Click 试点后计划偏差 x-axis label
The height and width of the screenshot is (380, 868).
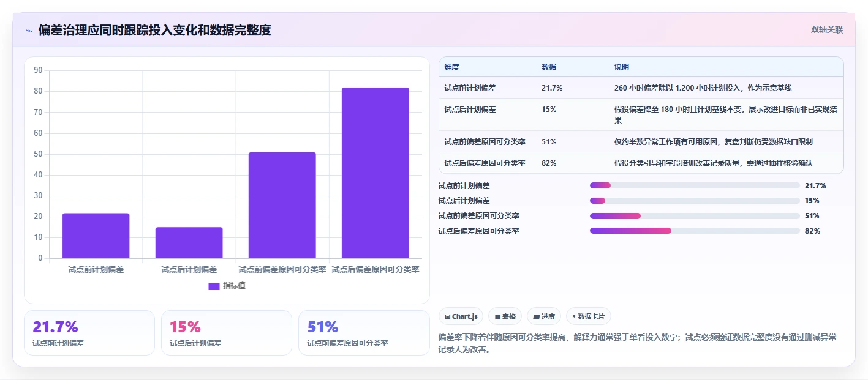(189, 269)
